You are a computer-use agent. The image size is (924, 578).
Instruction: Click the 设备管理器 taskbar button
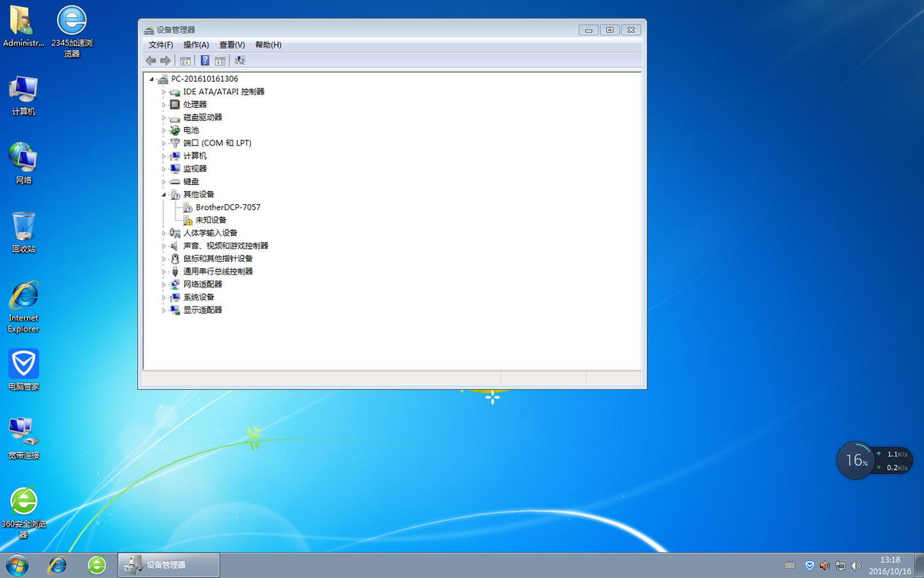[x=169, y=565]
